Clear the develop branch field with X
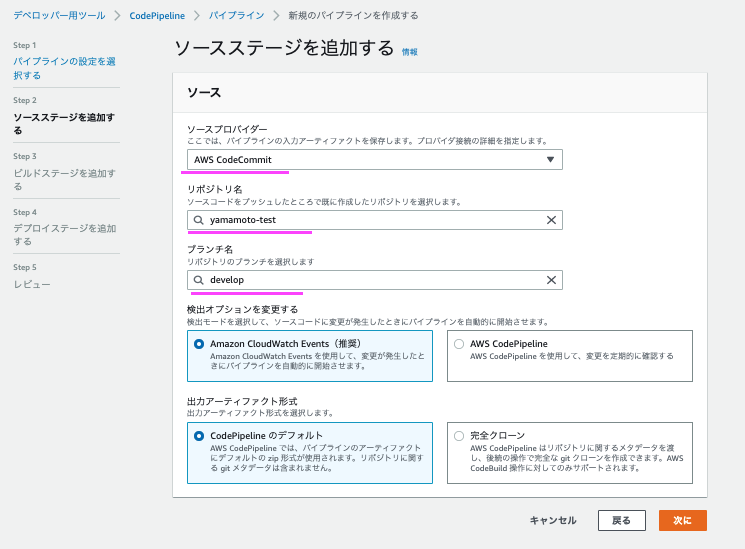 tap(551, 280)
